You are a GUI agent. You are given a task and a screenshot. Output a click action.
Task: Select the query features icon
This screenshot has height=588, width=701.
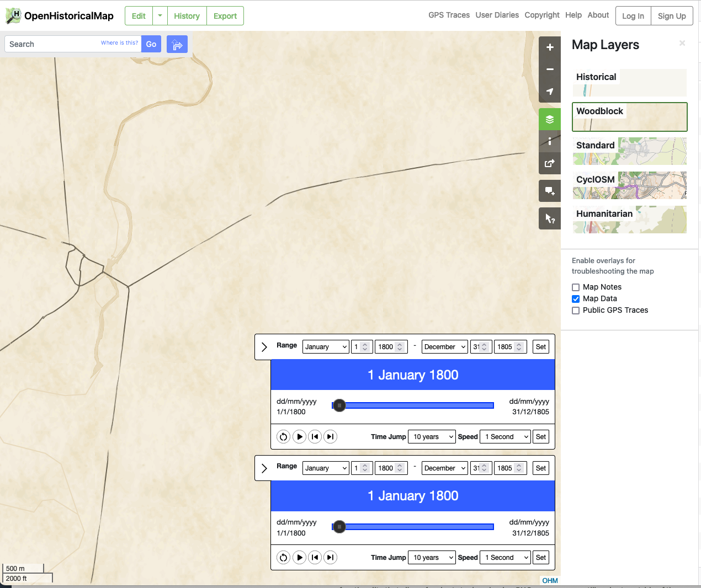[550, 218]
